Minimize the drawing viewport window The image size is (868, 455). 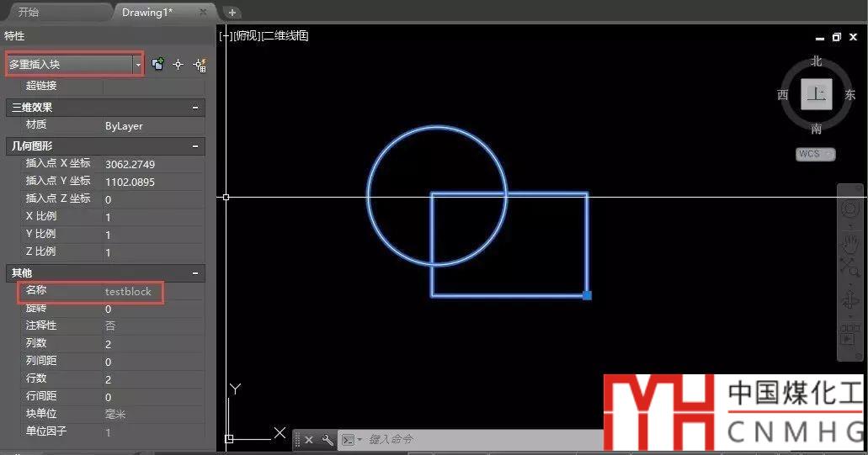[820, 38]
